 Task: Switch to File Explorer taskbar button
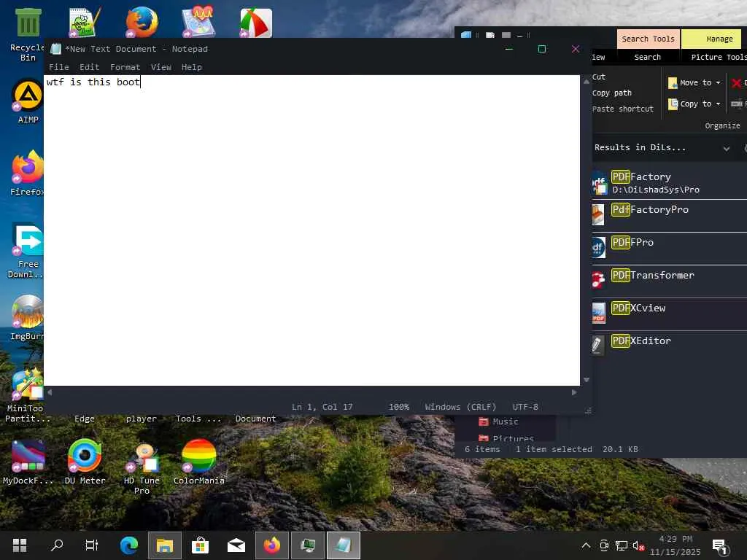click(x=165, y=545)
